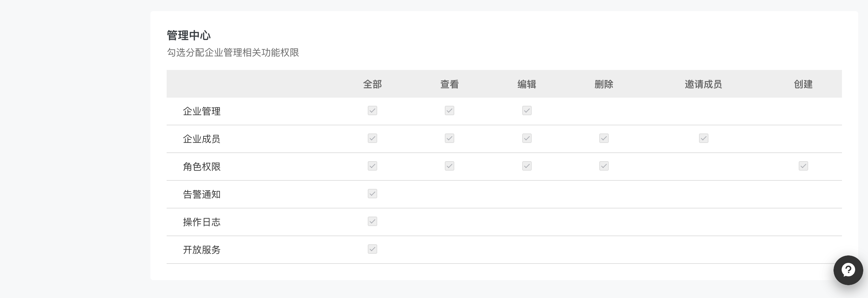
Task: Toggle 全部 checkbox for 告警通知
Action: tap(372, 194)
